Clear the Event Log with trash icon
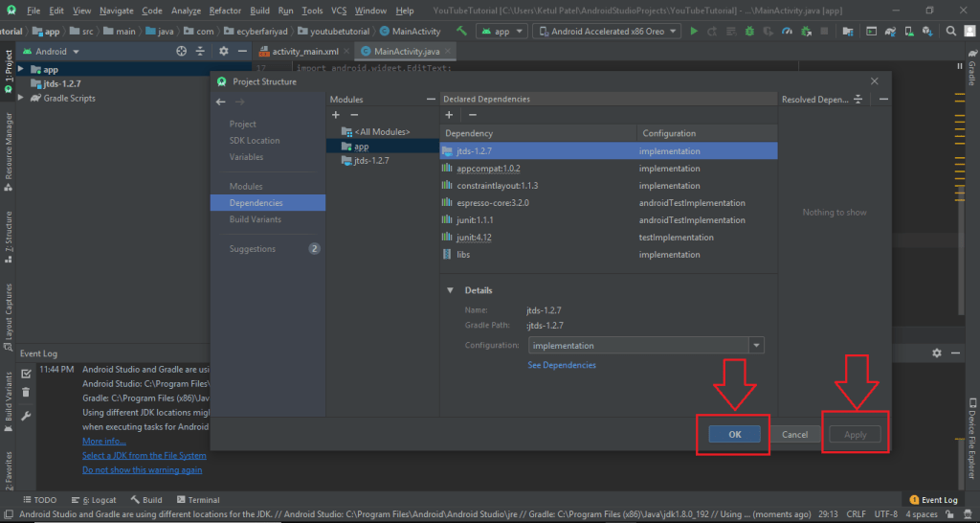The image size is (980, 523). [x=26, y=392]
